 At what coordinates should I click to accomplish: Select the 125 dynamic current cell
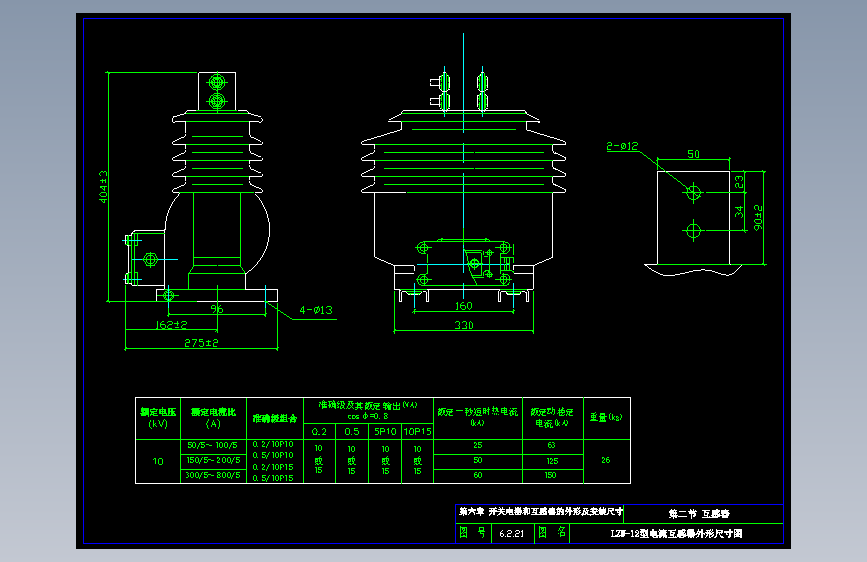(x=552, y=461)
